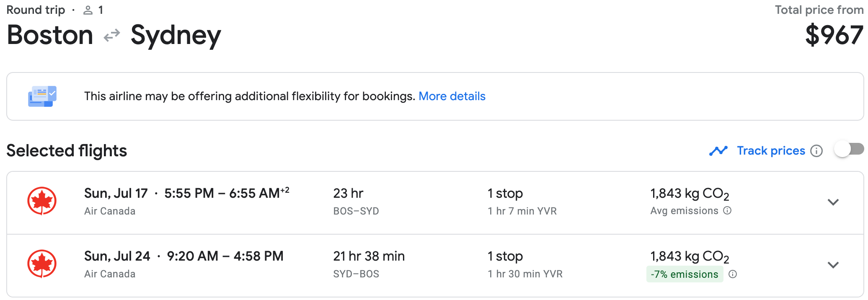
Task: Click the Track prices info icon
Action: (x=816, y=151)
